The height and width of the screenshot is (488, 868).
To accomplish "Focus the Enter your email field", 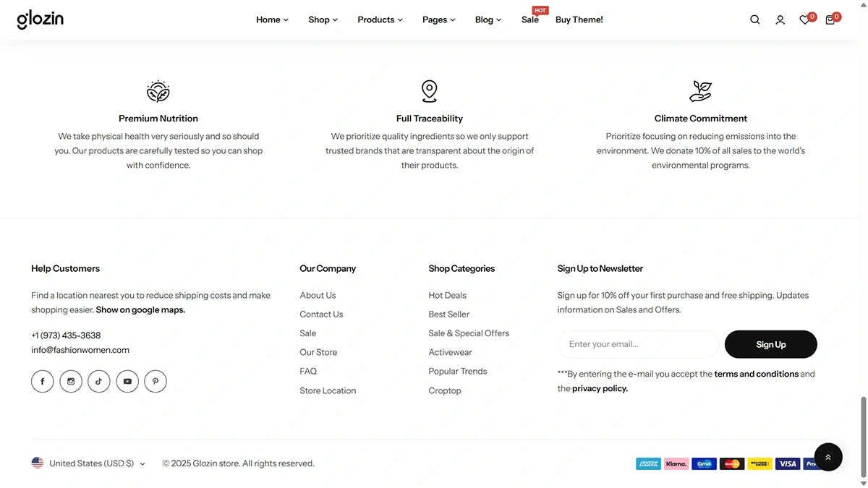I will pyautogui.click(x=638, y=344).
